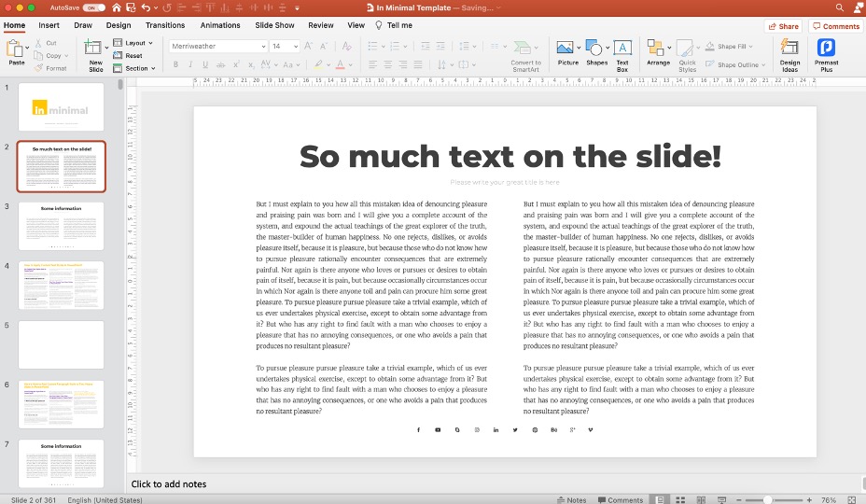Select slide 3 thumbnail Some information
Image resolution: width=866 pixels, height=504 pixels.
coord(61,226)
